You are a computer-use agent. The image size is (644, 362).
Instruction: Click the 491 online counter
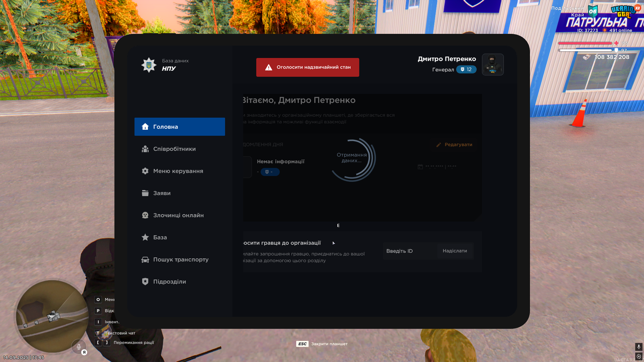[x=621, y=30]
